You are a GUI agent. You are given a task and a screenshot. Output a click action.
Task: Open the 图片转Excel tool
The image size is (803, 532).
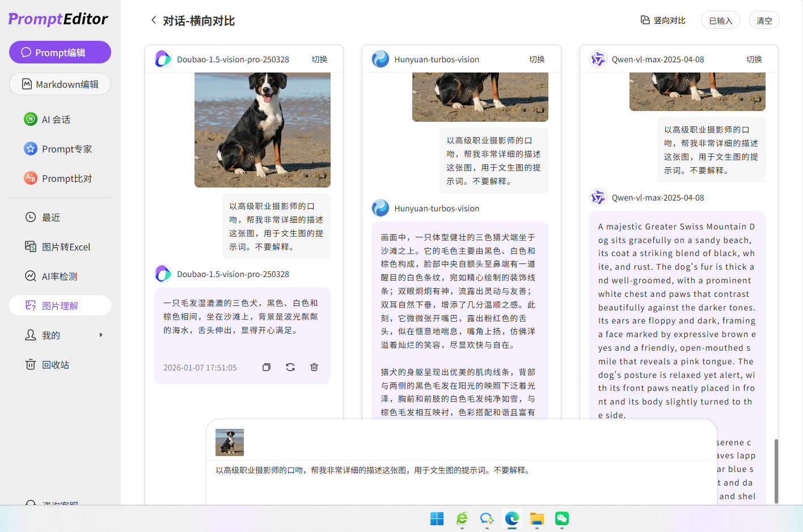coord(60,246)
